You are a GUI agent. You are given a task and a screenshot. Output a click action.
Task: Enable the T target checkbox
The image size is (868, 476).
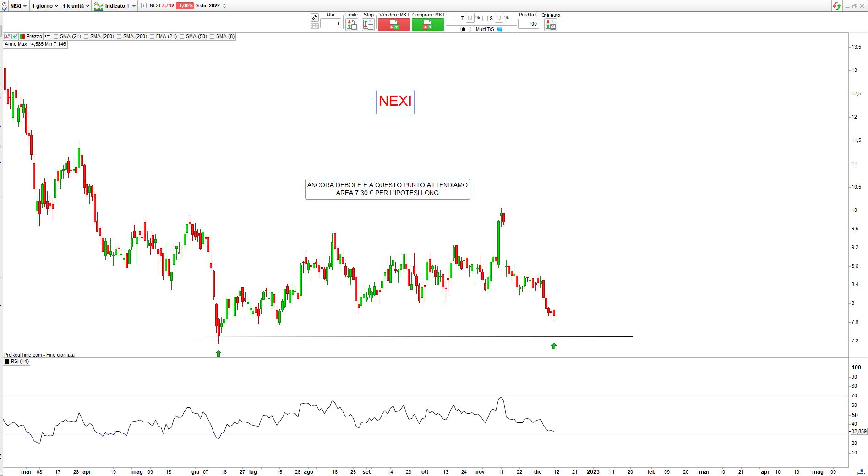[x=456, y=18]
